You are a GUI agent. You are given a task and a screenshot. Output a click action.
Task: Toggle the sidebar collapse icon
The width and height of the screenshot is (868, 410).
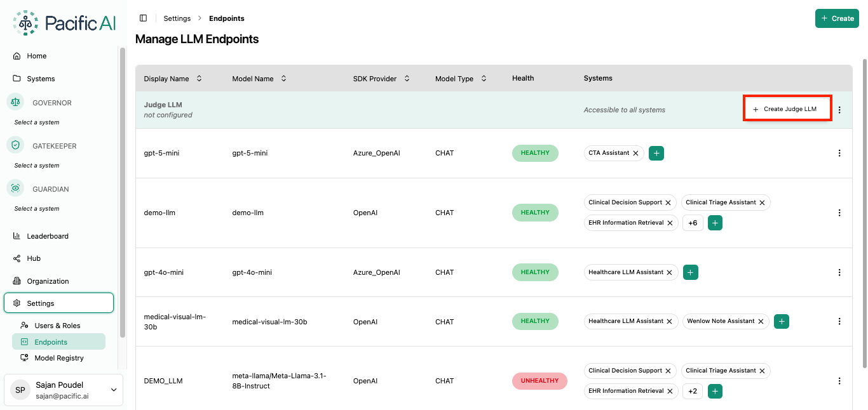coord(143,18)
